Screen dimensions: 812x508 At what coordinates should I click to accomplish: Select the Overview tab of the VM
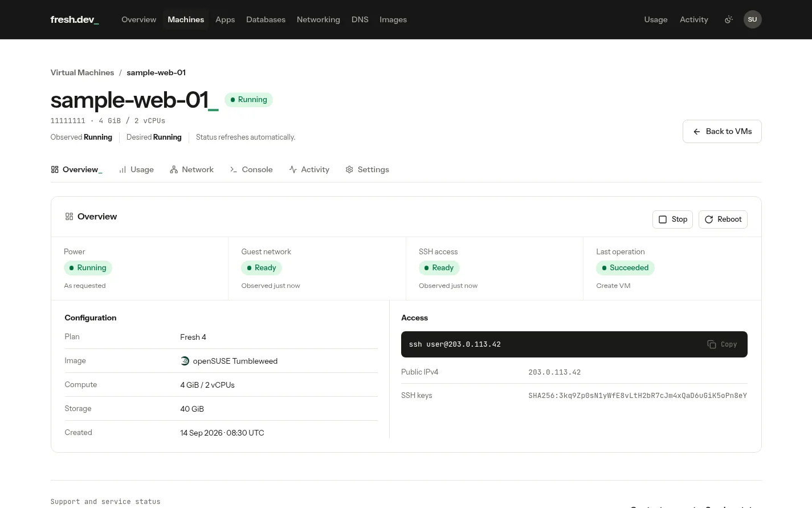[x=76, y=170]
